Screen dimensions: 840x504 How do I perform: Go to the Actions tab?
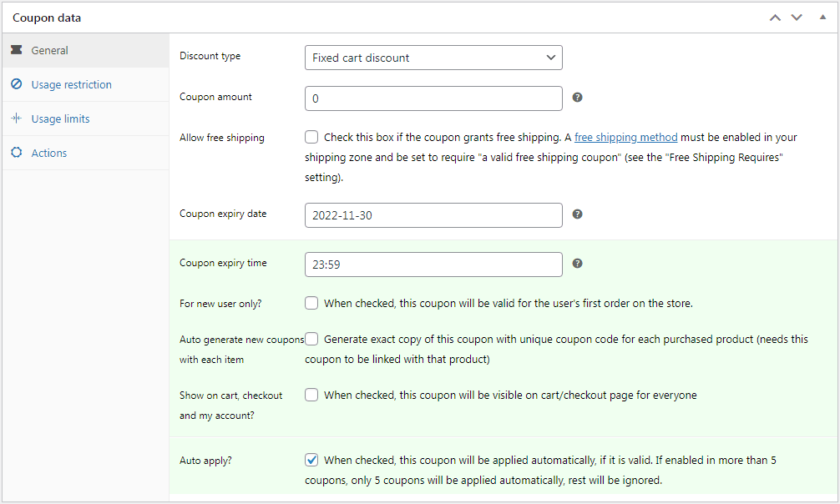(86, 154)
